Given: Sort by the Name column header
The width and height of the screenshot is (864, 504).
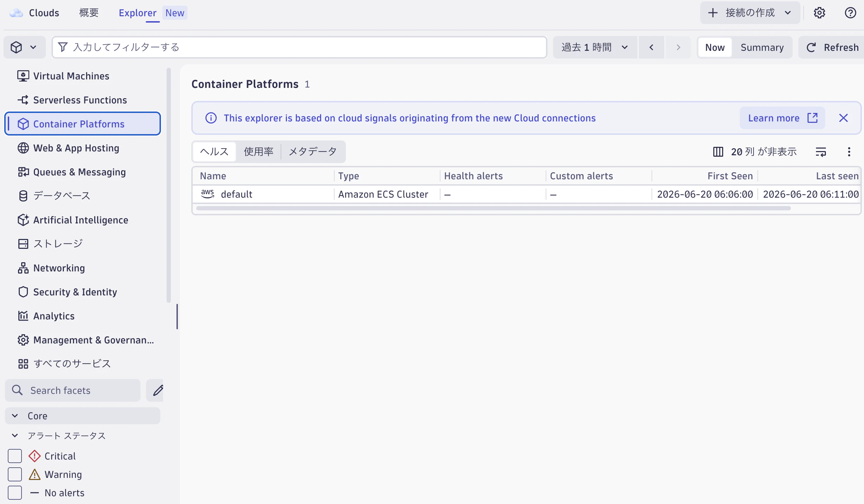Looking at the screenshot, I should click(213, 176).
